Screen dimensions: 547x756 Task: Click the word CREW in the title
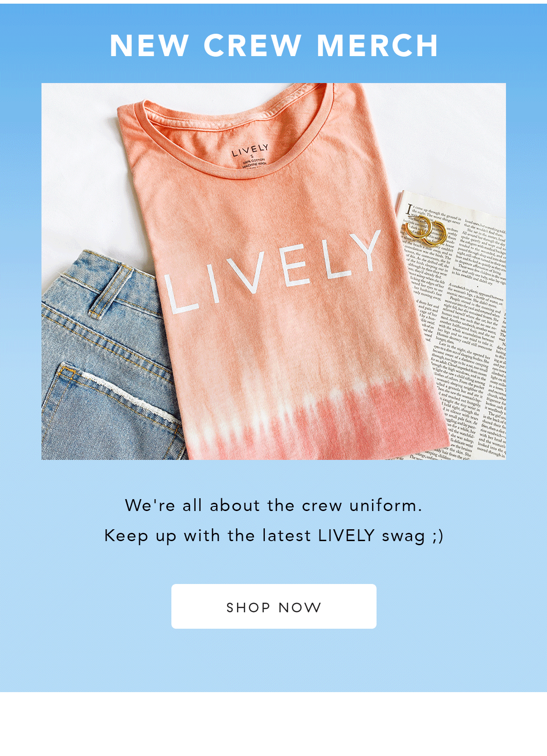tap(252, 46)
